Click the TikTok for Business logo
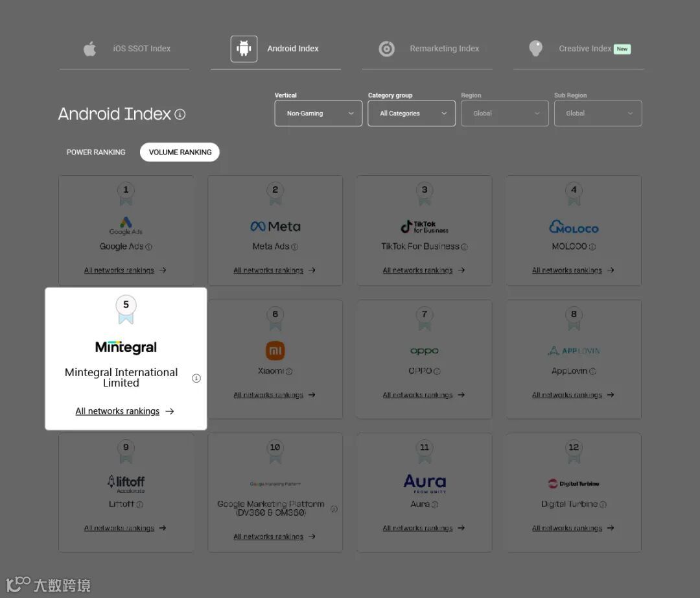The width and height of the screenshot is (700, 598). pos(425,227)
